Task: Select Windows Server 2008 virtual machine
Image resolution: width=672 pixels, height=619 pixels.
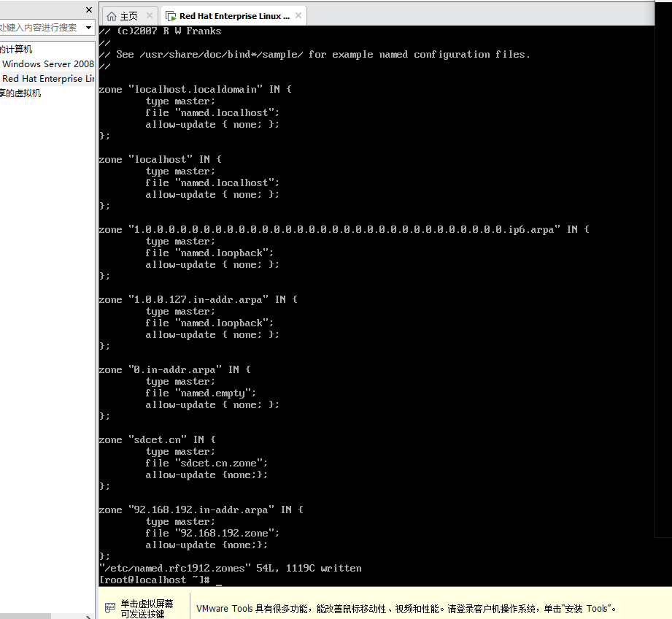Action: (47, 64)
